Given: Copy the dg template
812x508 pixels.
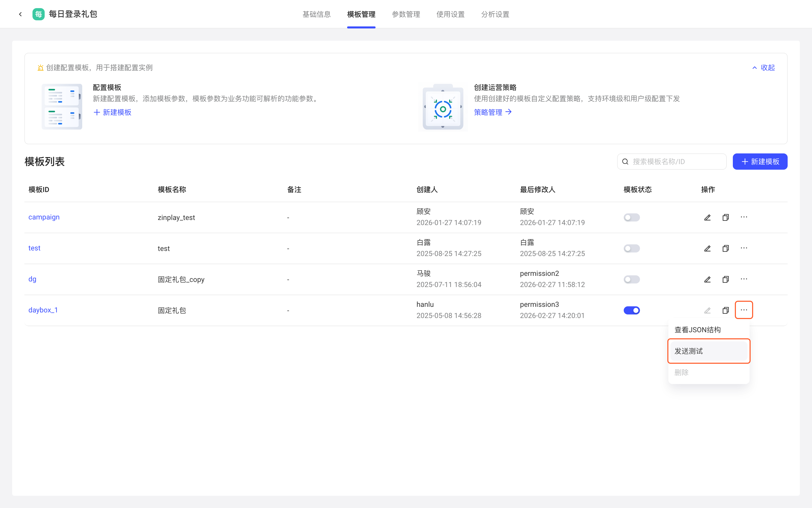Looking at the screenshot, I should click(x=725, y=279).
